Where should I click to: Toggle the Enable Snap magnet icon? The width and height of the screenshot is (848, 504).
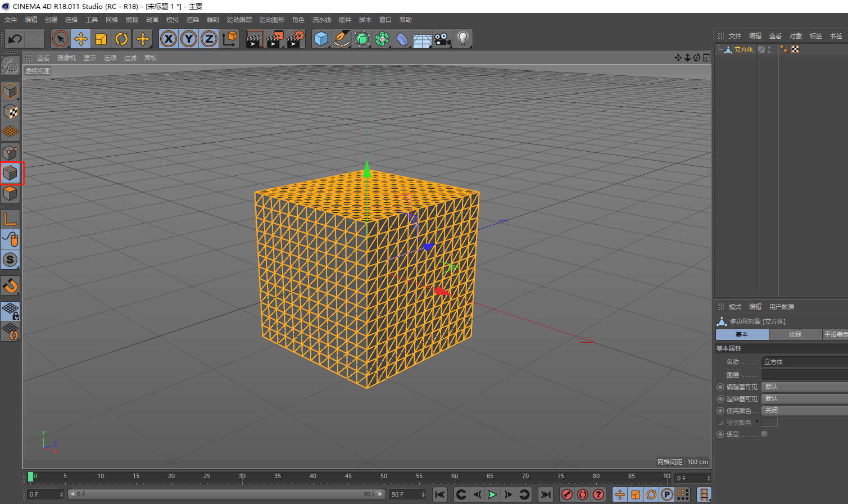(11, 286)
